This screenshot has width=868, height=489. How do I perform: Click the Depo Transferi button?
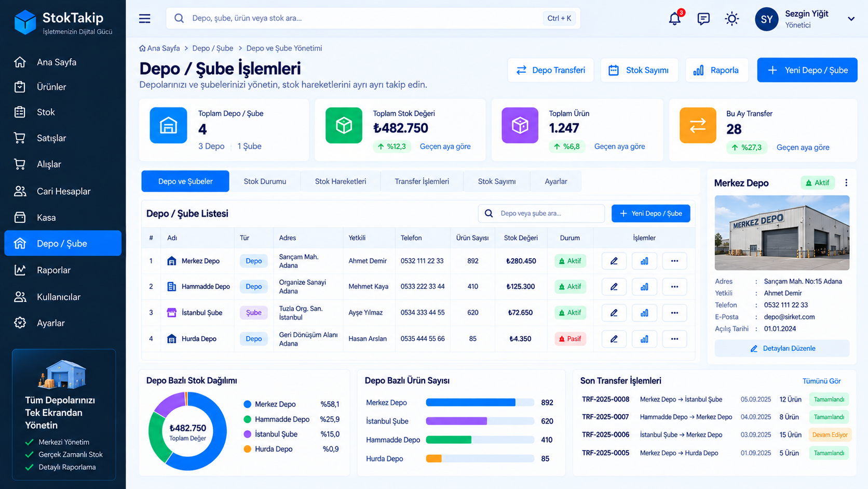coord(550,70)
